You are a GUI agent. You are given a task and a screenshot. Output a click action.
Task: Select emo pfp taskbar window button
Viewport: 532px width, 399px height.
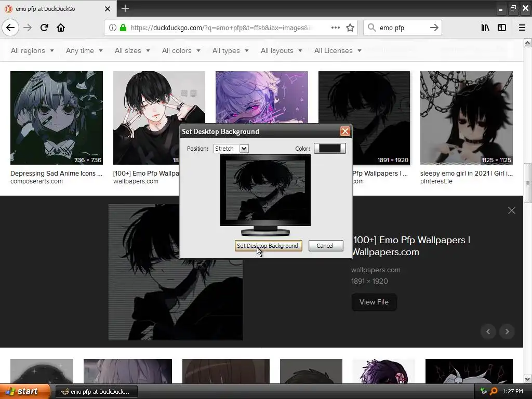tap(96, 392)
